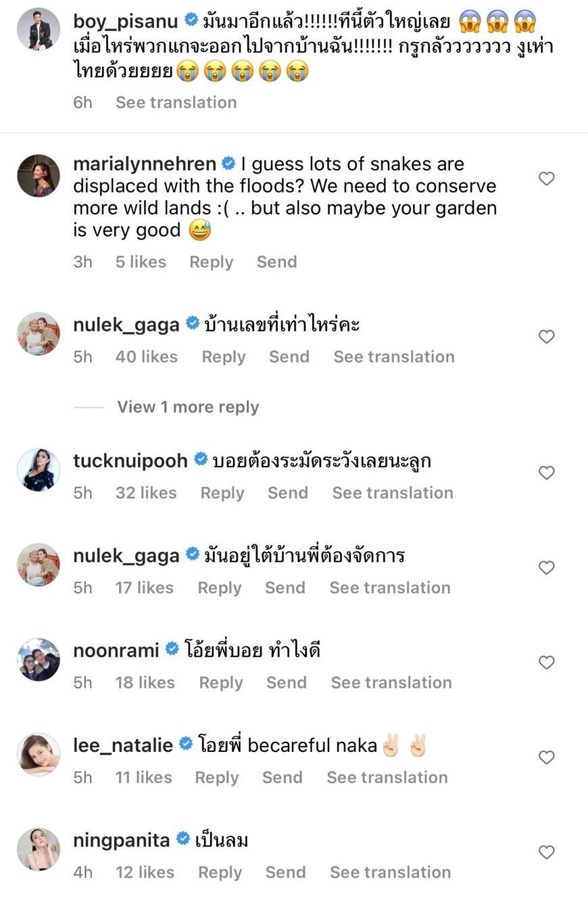This screenshot has width=588, height=898.
Task: Open the marialynnehren username link
Action: point(144,164)
